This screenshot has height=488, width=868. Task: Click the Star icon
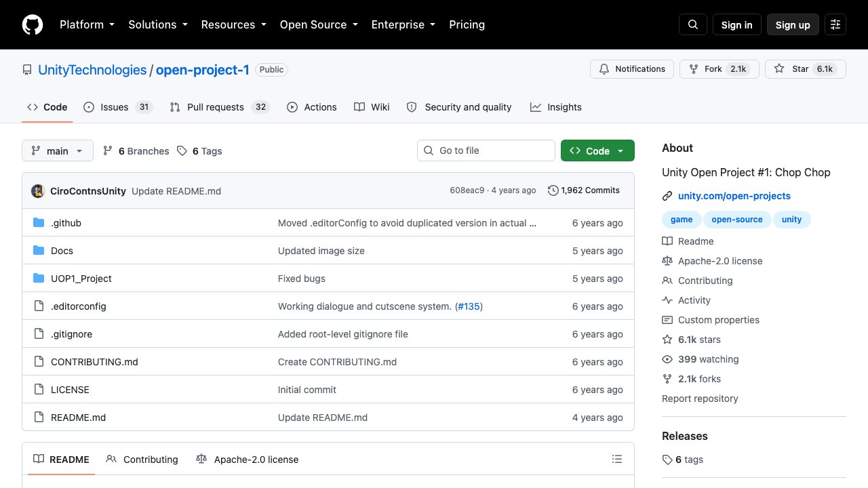(779, 69)
